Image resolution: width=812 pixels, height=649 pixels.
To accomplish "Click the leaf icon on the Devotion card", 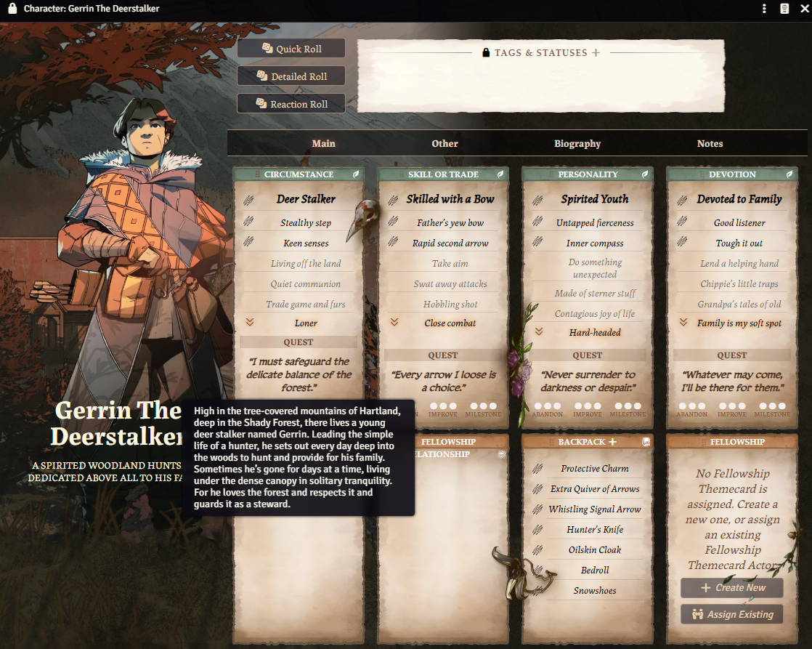I will tap(789, 174).
